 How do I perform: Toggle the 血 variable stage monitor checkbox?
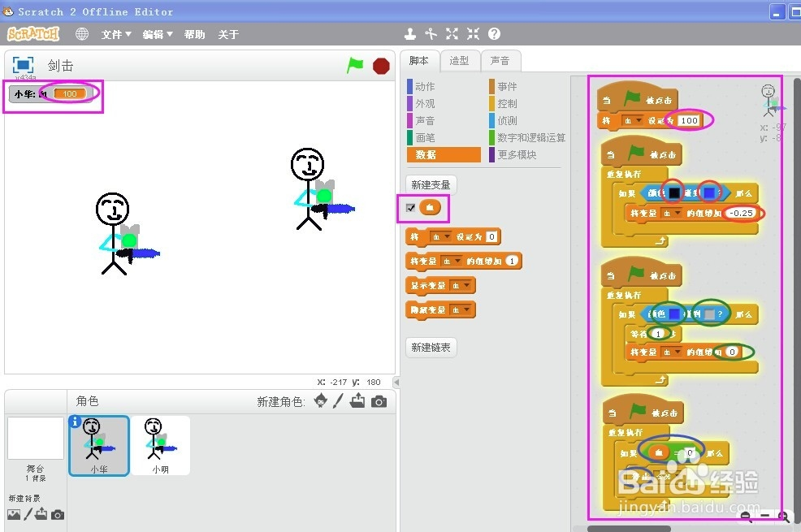tap(411, 208)
